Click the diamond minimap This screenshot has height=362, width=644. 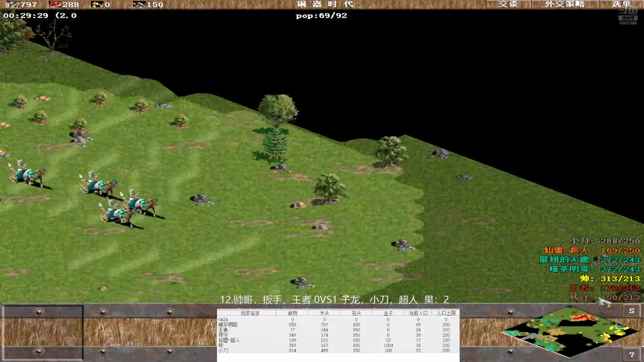click(569, 332)
